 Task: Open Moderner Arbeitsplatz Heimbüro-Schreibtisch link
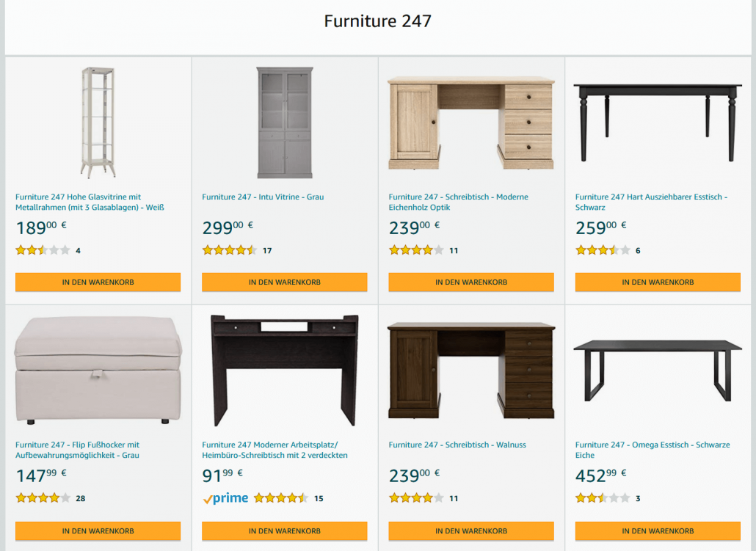coord(275,450)
